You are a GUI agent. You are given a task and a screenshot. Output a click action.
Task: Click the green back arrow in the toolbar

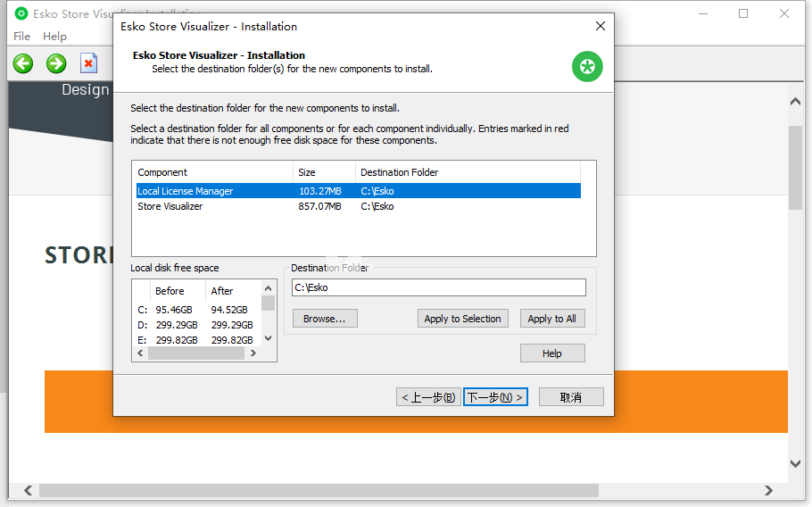point(23,63)
